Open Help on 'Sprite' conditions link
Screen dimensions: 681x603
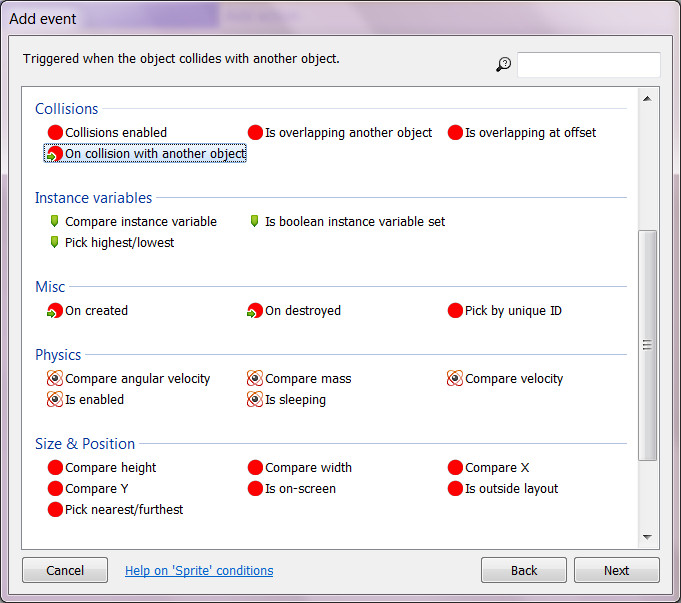pyautogui.click(x=199, y=571)
